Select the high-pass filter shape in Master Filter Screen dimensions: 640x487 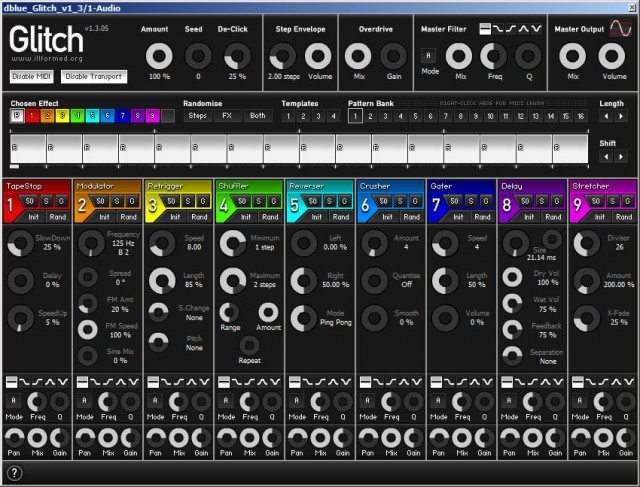point(511,29)
